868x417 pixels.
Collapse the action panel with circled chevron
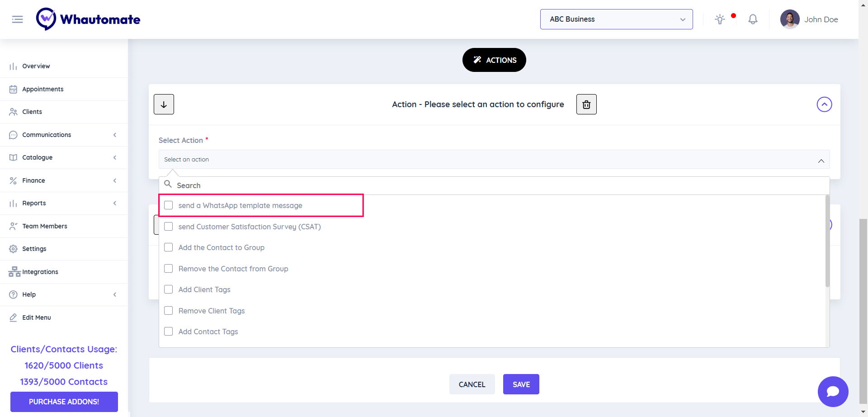pos(824,104)
